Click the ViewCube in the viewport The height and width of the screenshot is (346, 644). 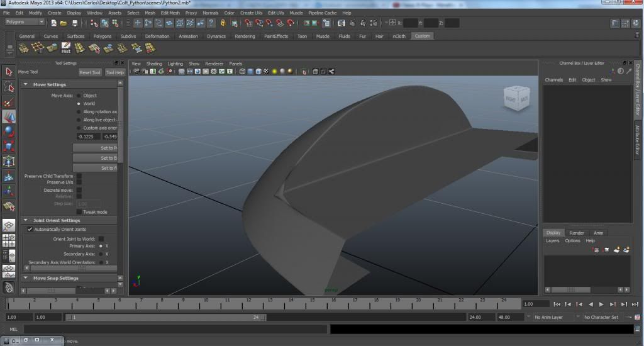(517, 99)
